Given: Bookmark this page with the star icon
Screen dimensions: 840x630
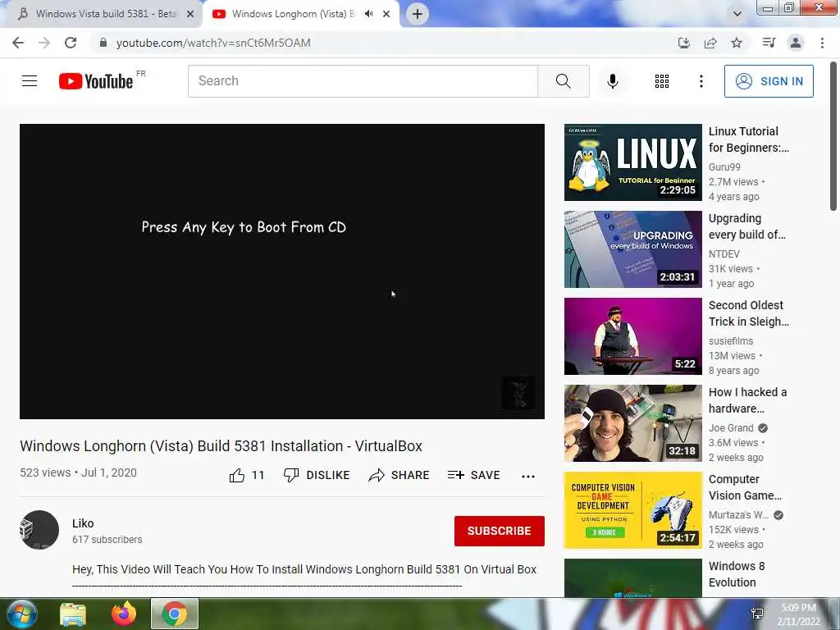Looking at the screenshot, I should [x=737, y=43].
